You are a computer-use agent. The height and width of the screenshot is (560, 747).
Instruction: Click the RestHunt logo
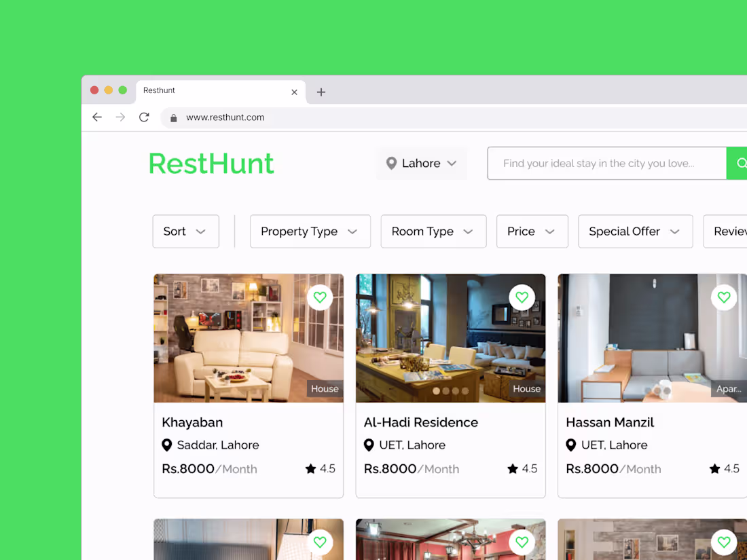[x=211, y=163]
